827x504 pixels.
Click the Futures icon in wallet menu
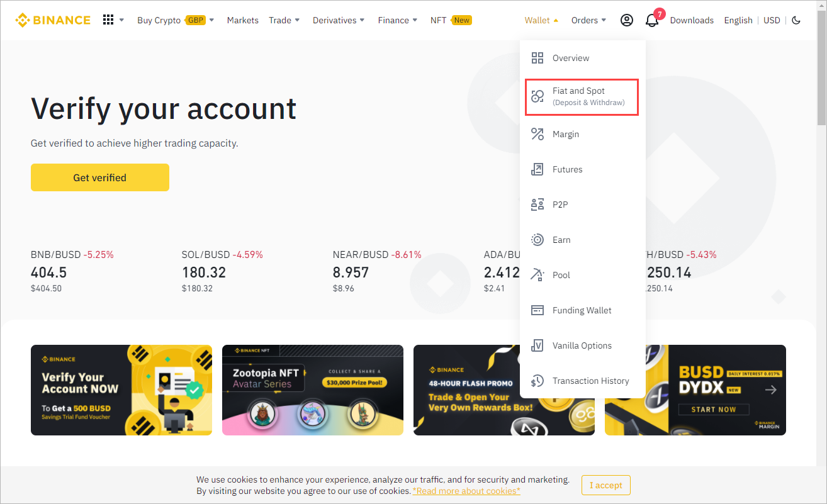(x=537, y=169)
